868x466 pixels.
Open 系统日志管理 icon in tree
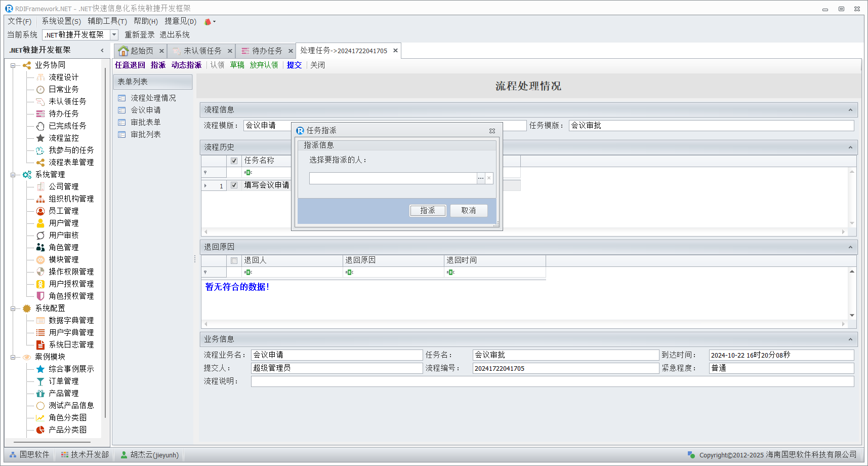40,344
